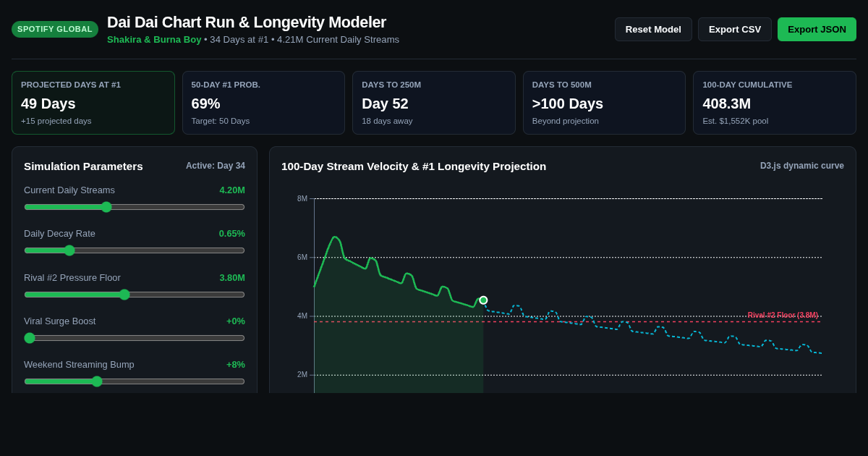868x456 pixels.
Task: Select the 50-Day #1 Prob. card
Action: [263, 103]
